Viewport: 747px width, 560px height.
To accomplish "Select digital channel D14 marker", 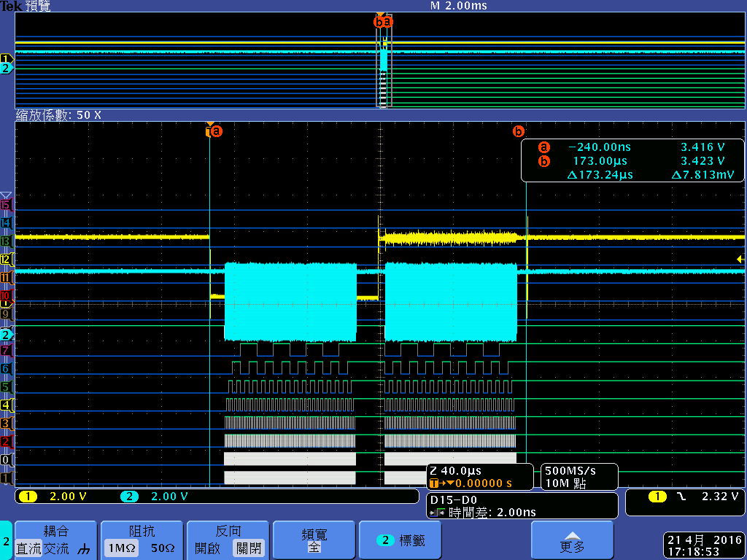I will pos(6,223).
